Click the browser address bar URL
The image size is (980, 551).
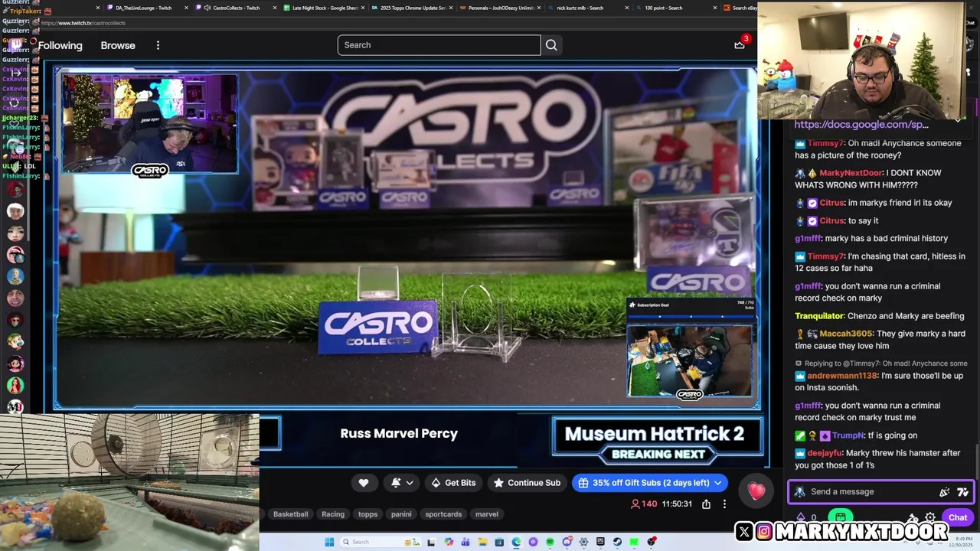pos(83,23)
